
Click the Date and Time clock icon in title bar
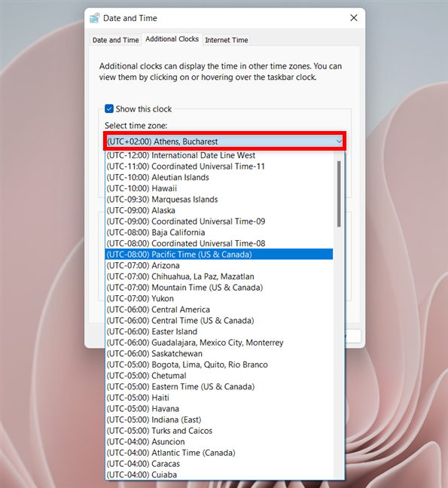coord(95,18)
